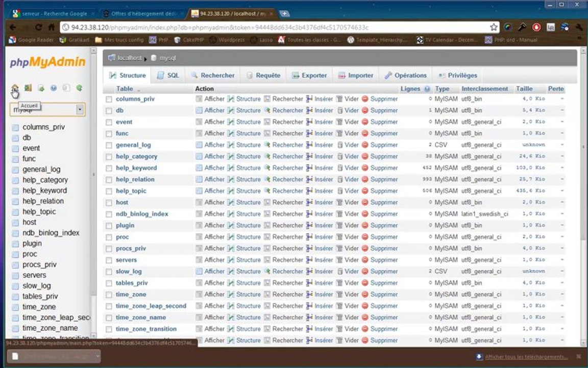Check the db table checkbox
The height and width of the screenshot is (368, 588).
pos(109,111)
